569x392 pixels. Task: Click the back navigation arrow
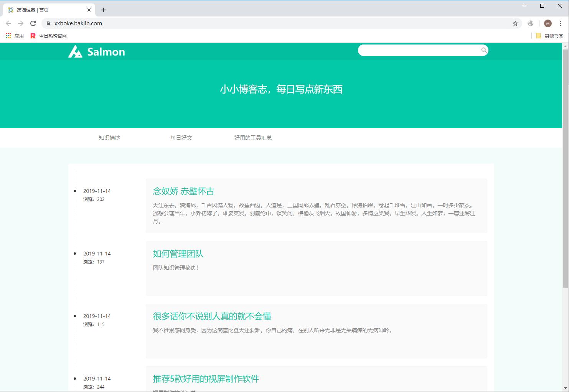tap(8, 23)
